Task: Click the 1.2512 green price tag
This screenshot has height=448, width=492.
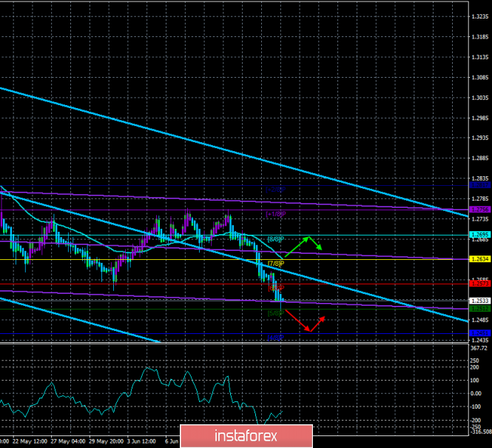Action: pyautogui.click(x=479, y=309)
